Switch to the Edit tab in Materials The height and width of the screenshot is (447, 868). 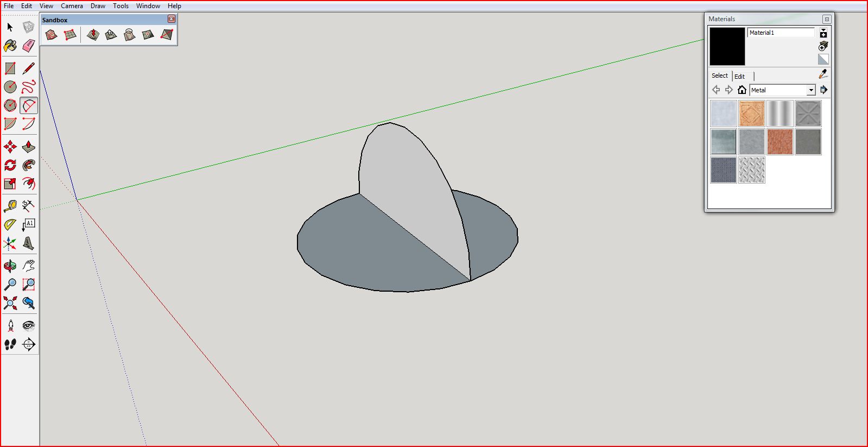[739, 77]
